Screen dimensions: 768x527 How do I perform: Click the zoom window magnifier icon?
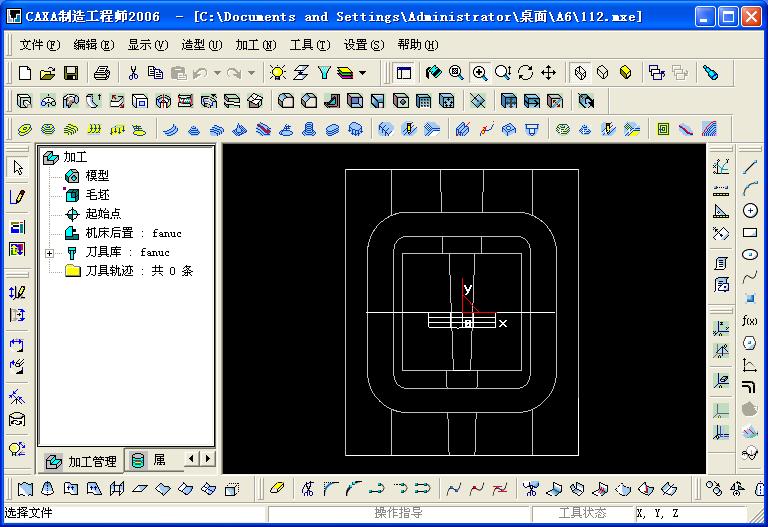click(x=456, y=73)
